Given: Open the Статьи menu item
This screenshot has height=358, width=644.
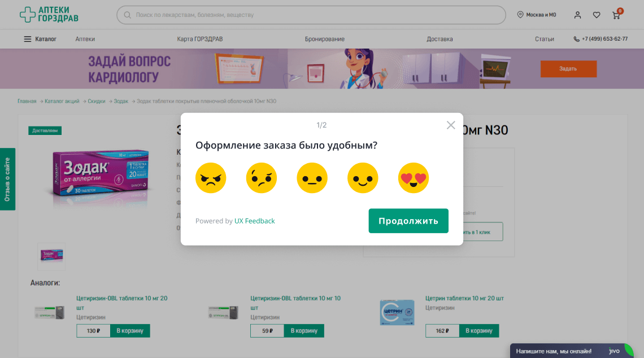Looking at the screenshot, I should 544,39.
